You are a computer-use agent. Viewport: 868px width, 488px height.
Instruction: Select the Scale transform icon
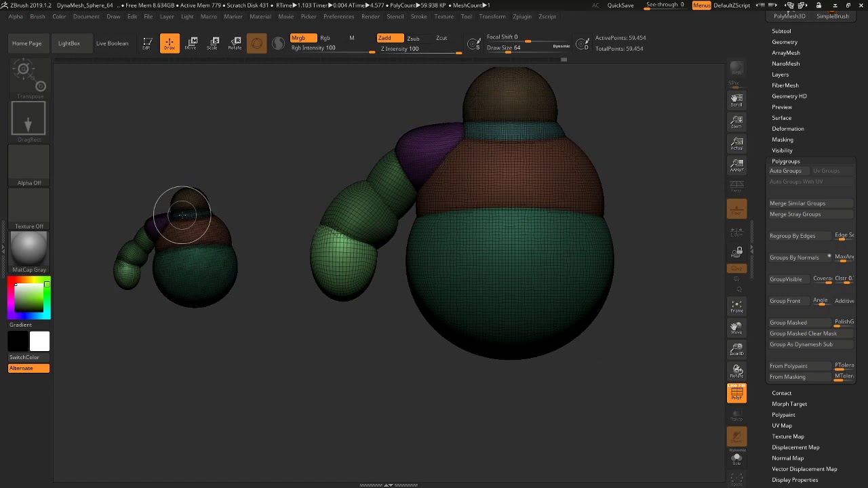[213, 43]
